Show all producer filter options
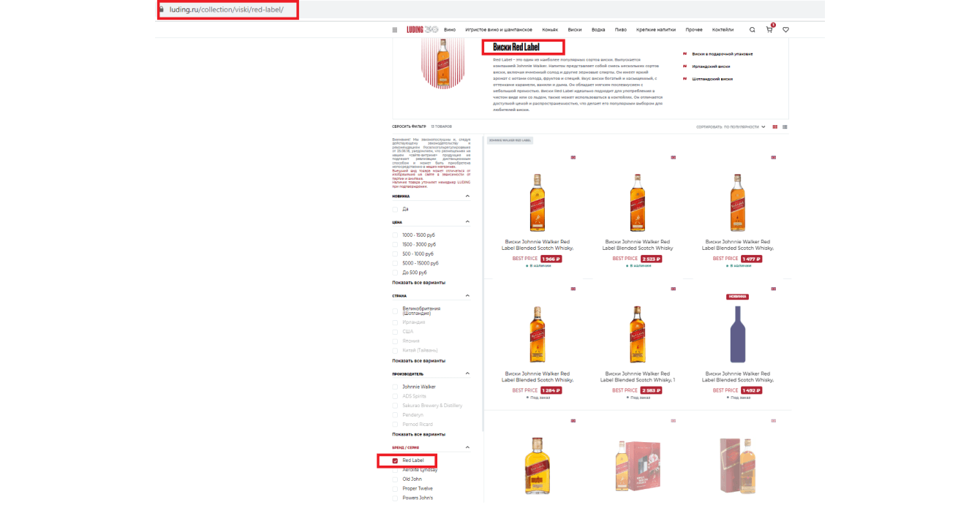 point(418,434)
